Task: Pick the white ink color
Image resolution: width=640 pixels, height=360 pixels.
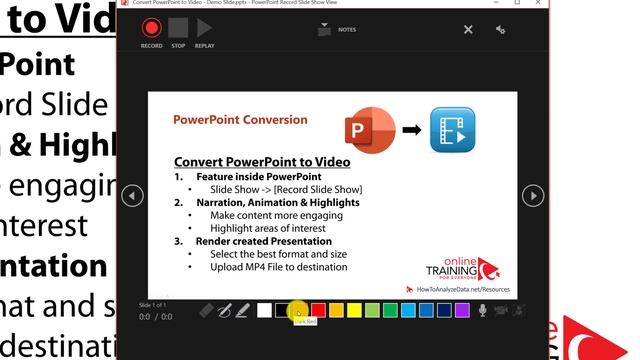Action: [x=264, y=311]
